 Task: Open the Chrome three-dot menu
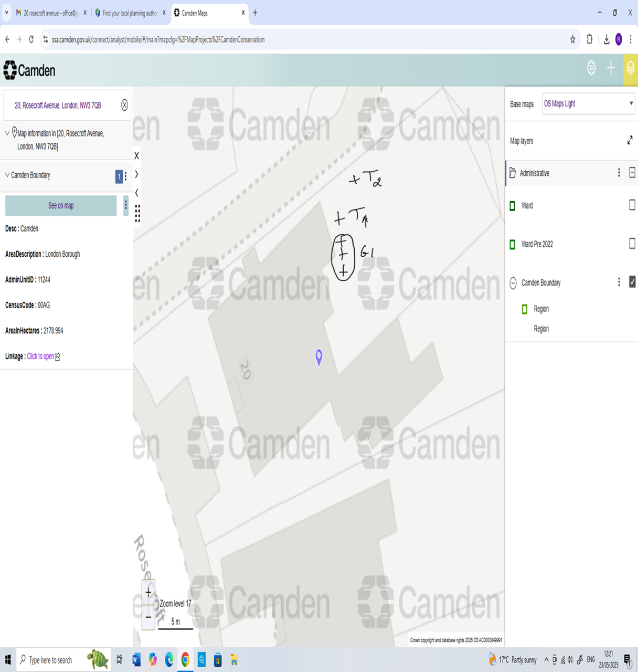(631, 39)
